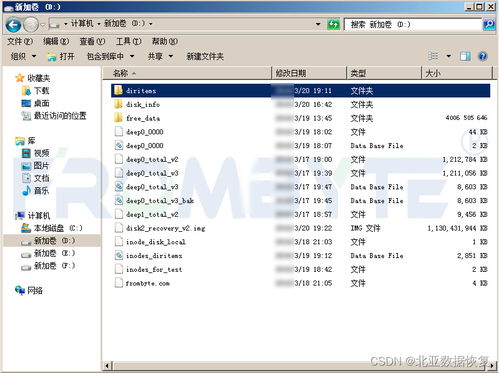Click the 新建文件夹 button
Viewport: 499px width, 373px height.
(205, 56)
